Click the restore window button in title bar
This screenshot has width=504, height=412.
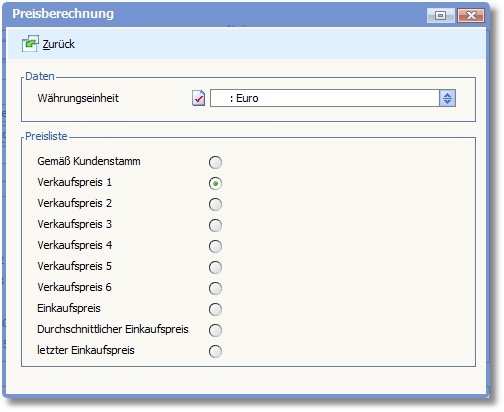click(x=440, y=15)
